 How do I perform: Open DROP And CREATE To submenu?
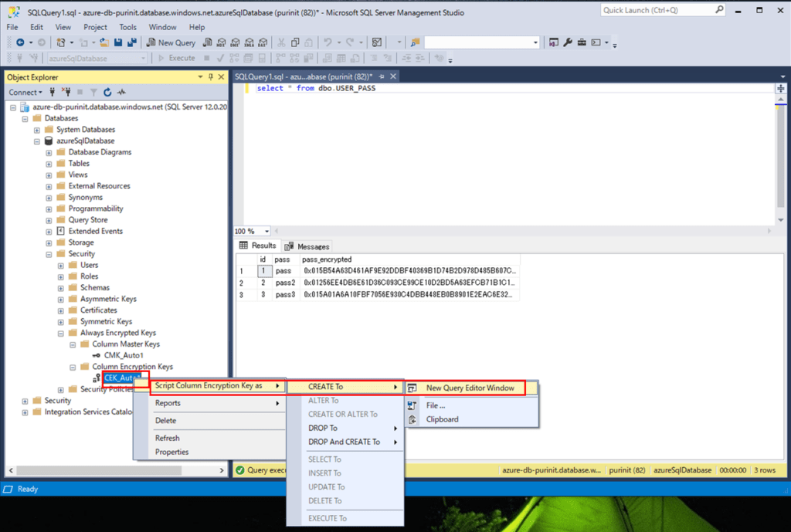click(345, 442)
